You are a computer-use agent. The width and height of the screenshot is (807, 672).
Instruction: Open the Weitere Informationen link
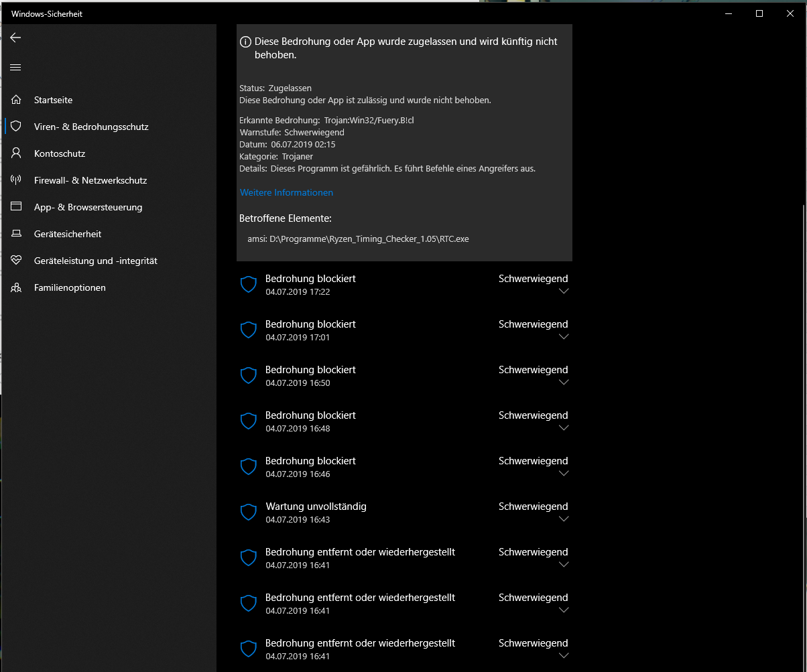[x=286, y=192]
